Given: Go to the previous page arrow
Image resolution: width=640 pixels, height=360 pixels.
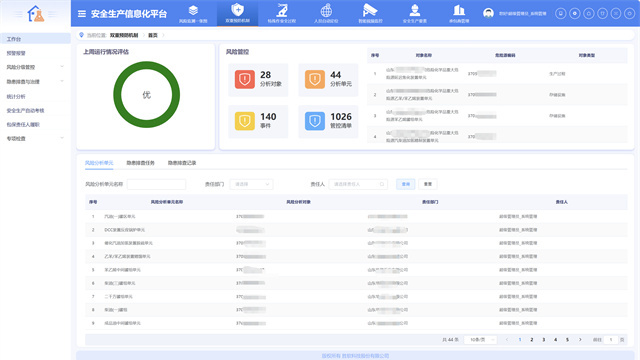Looking at the screenshot, I should click(x=507, y=340).
